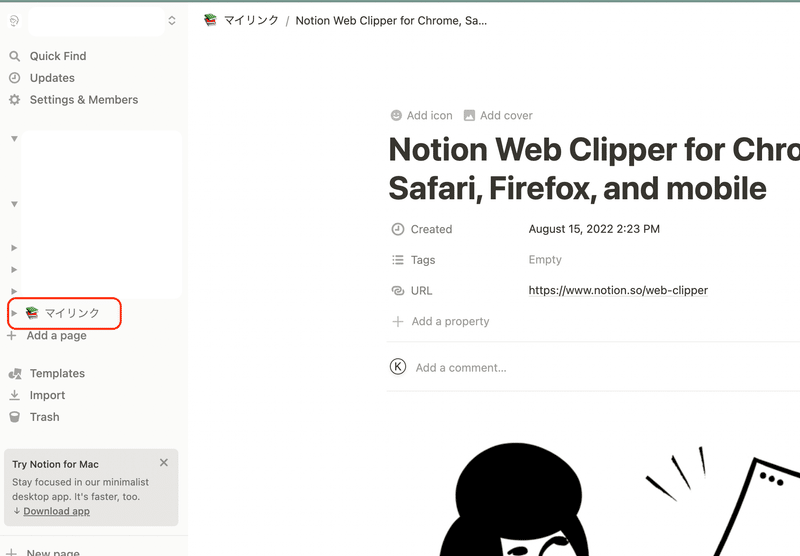800x556 pixels.
Task: Click マイリンク in breadcrumb
Action: pyautogui.click(x=252, y=20)
